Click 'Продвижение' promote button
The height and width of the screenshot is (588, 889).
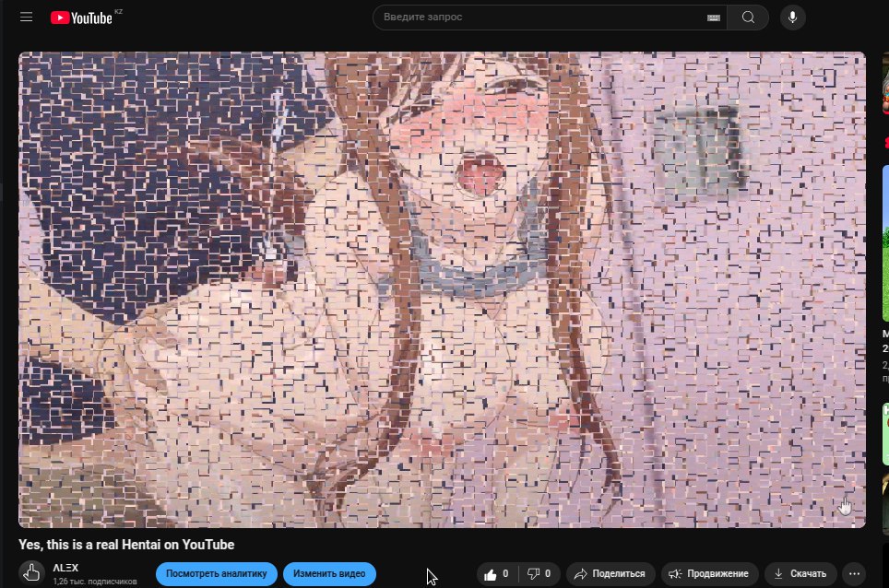710,574
